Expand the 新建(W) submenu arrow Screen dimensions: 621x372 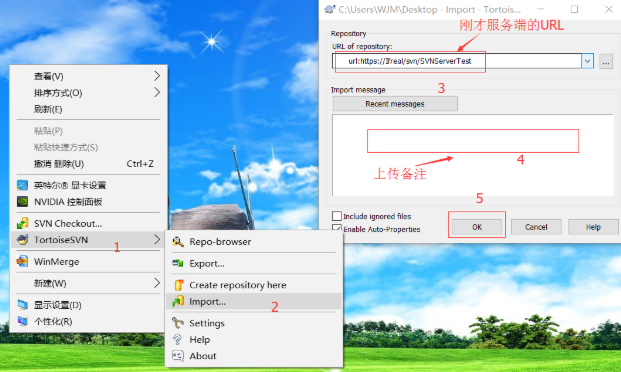[x=157, y=283]
